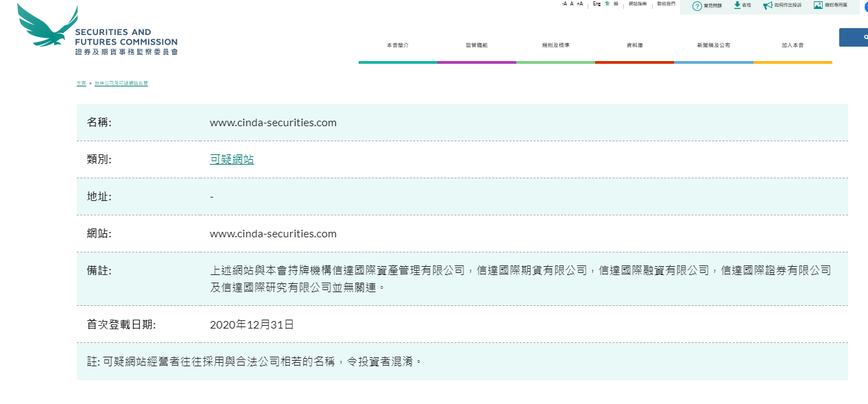
Task: Decrease font size with -A
Action: click(x=564, y=4)
